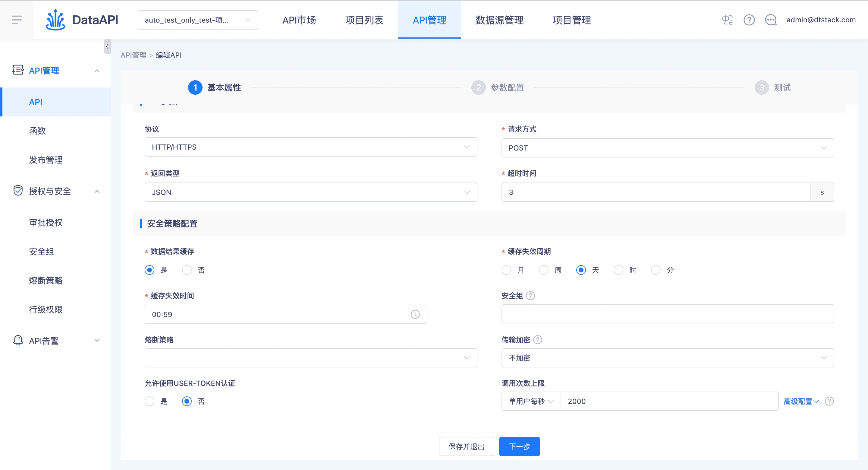The width and height of the screenshot is (868, 470).
Task: Open admin@dtstack.com account menu
Action: (x=821, y=20)
